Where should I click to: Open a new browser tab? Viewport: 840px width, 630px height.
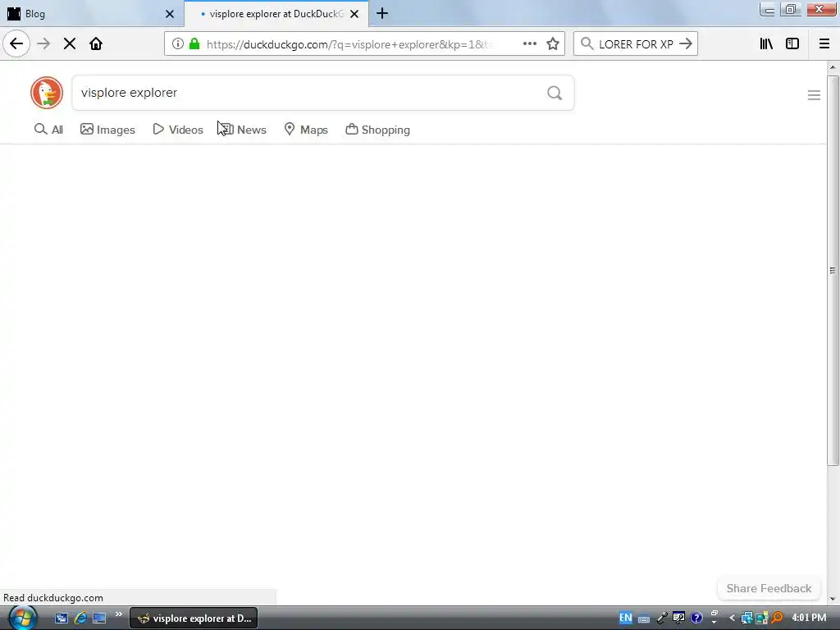coord(382,14)
